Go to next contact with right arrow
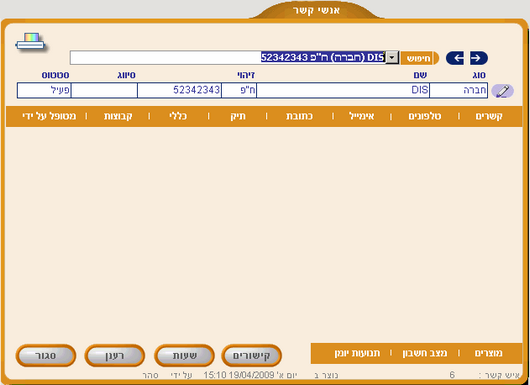Screen dimensions: 530x385 [479, 58]
